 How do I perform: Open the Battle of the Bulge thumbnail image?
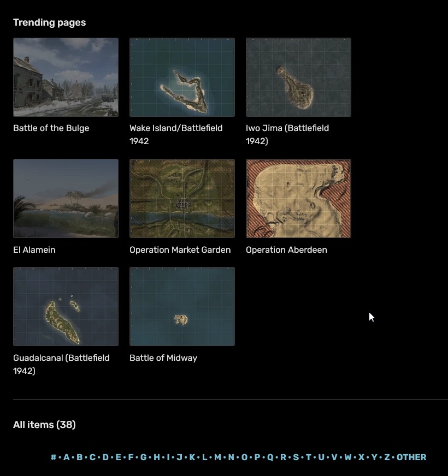pos(66,77)
